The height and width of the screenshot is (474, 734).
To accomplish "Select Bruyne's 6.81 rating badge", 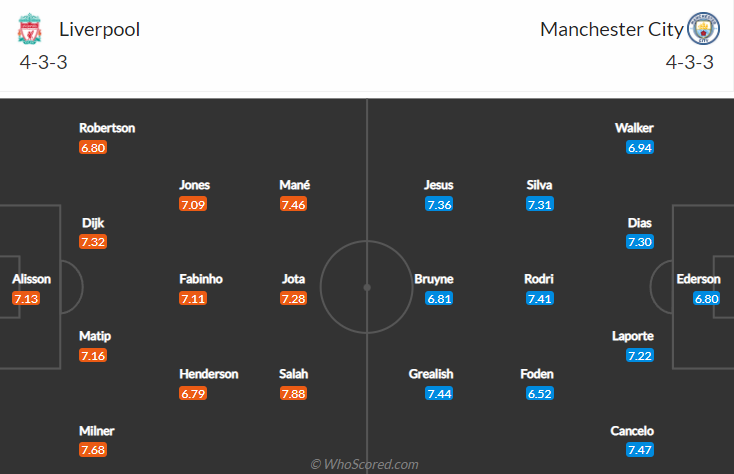I will (439, 298).
